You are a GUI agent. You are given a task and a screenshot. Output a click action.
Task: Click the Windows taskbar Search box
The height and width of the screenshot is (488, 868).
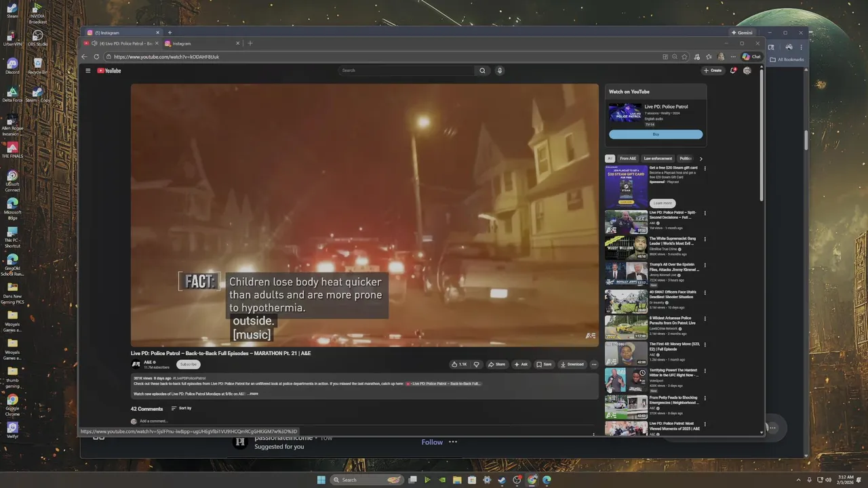[x=366, y=480]
